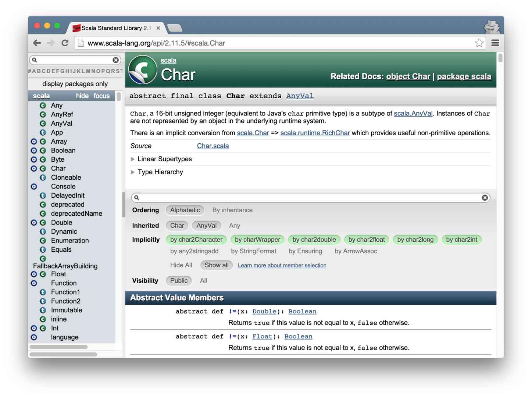The width and height of the screenshot is (532, 398).
Task: Click Hide All implicit members
Action: point(181,265)
